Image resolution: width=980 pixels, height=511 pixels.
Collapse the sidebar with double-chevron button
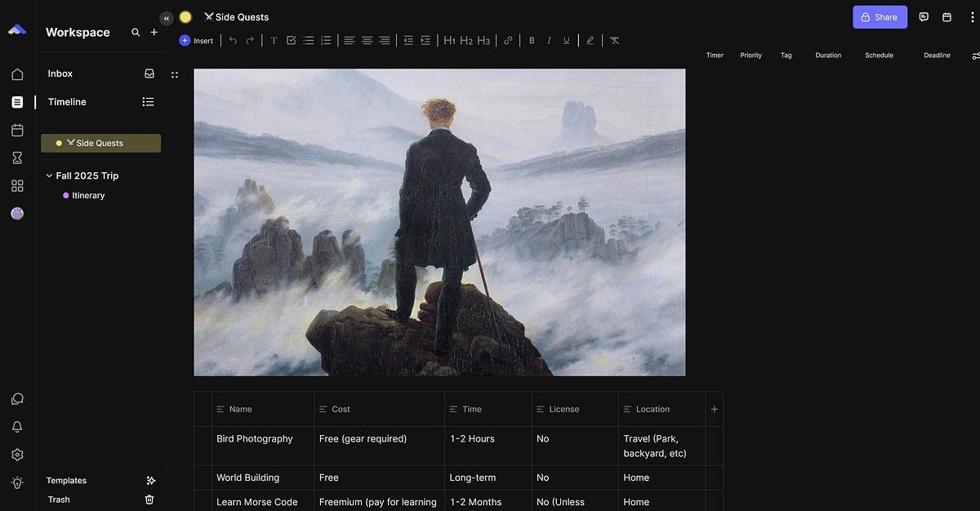click(x=167, y=18)
